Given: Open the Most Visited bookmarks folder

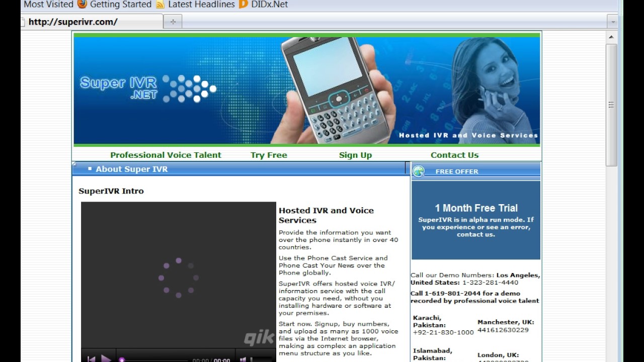Looking at the screenshot, I should (x=48, y=5).
